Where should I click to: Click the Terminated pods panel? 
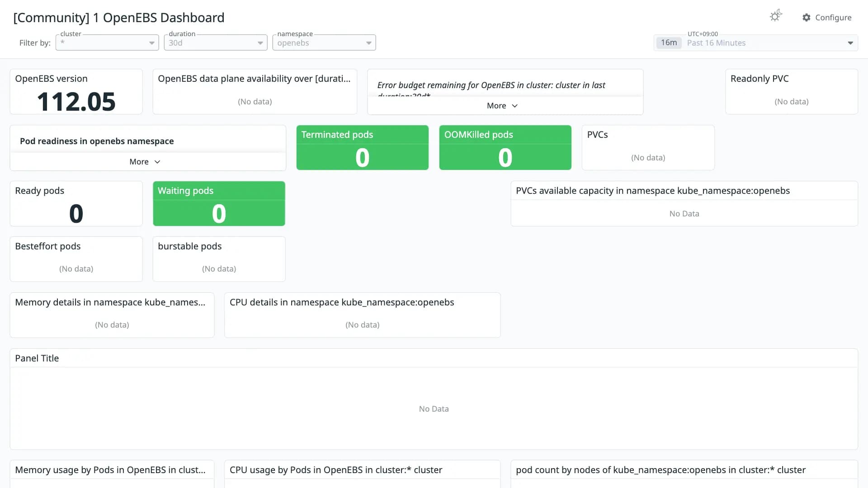362,147
